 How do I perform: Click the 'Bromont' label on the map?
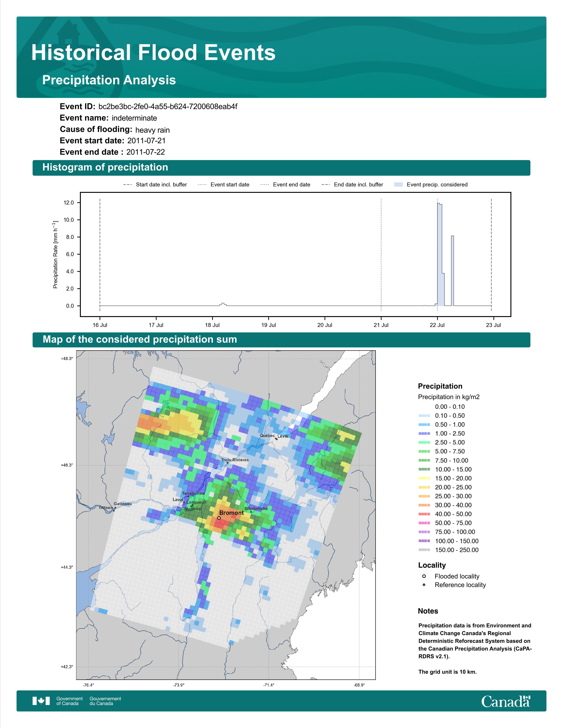point(231,513)
